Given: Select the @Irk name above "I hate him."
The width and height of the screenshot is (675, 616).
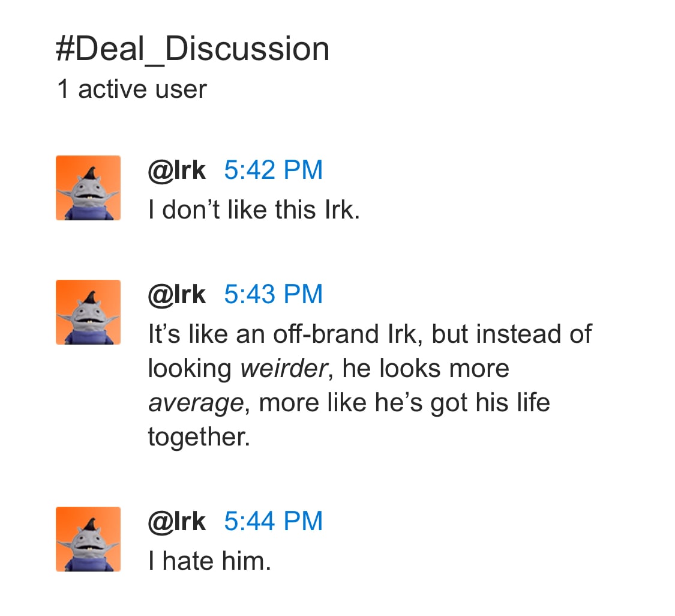Looking at the screenshot, I should pyautogui.click(x=176, y=521).
